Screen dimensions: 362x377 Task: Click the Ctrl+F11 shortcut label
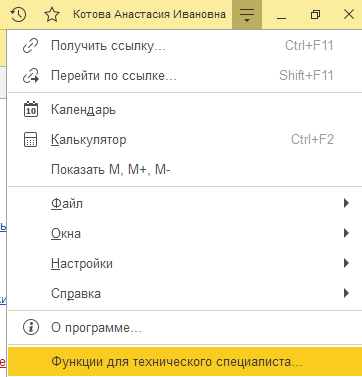[x=309, y=46]
